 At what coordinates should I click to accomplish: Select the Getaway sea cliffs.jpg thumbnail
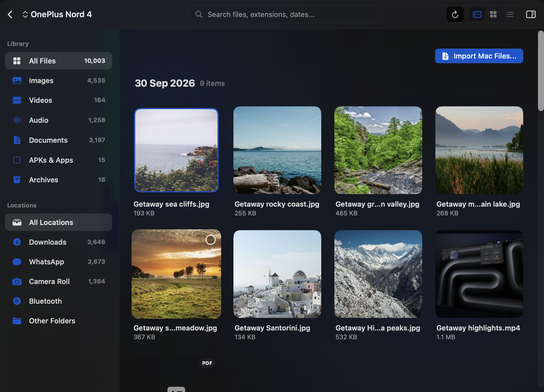(x=176, y=150)
